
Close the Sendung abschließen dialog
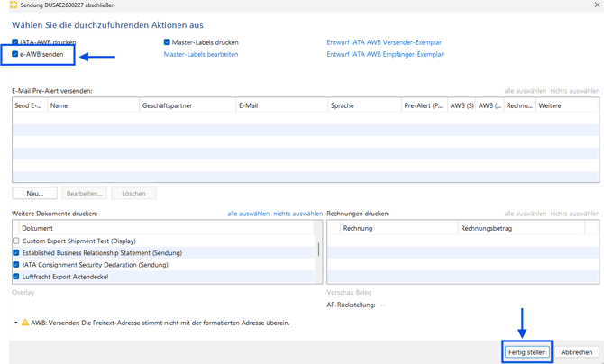597,5
